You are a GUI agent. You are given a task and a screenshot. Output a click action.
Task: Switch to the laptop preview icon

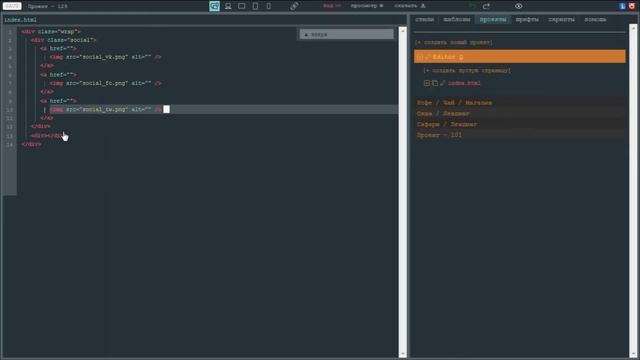(x=228, y=6)
